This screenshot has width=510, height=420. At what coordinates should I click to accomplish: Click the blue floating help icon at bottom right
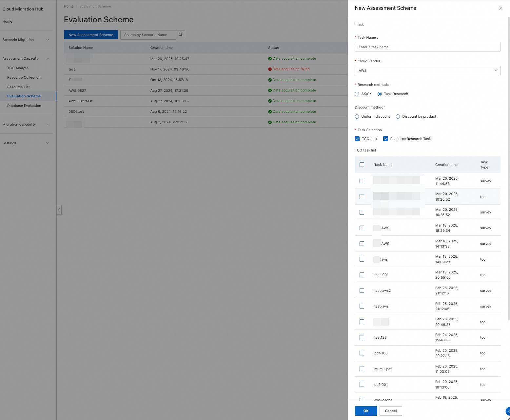point(507,411)
